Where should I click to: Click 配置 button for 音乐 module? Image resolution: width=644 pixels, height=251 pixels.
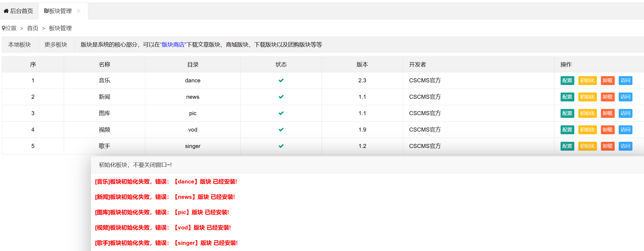567,80
